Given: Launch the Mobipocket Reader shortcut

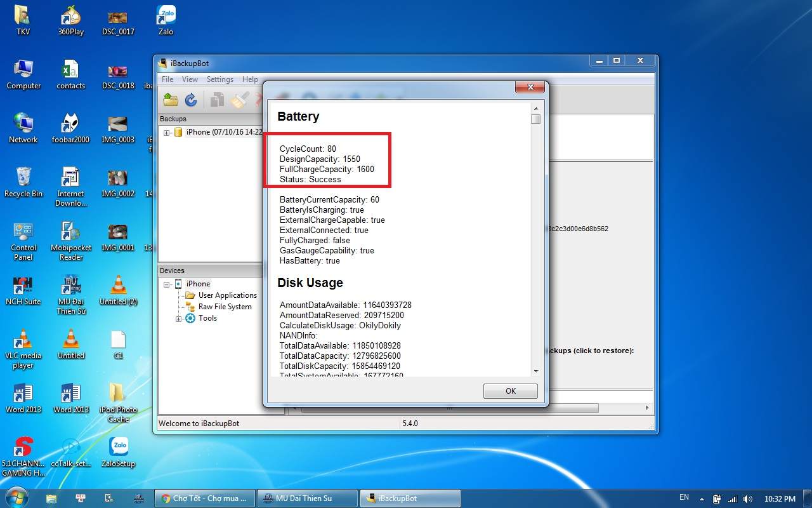Looking at the screenshot, I should (x=70, y=241).
